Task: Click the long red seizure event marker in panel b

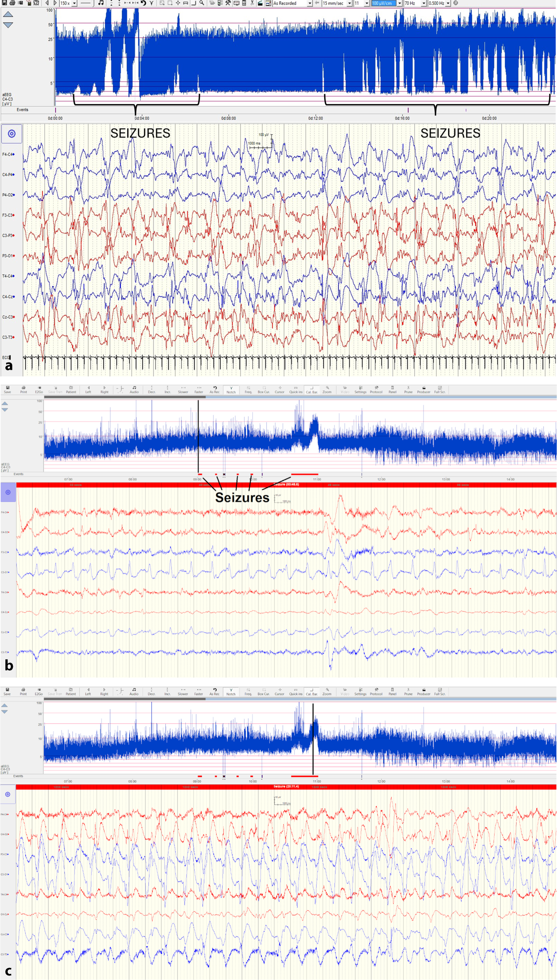Action: tap(305, 474)
